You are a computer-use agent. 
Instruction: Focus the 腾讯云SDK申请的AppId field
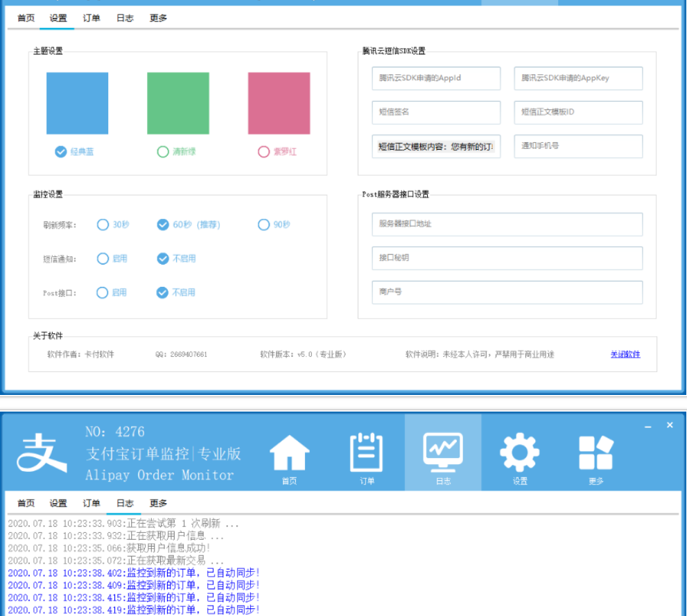(x=436, y=78)
